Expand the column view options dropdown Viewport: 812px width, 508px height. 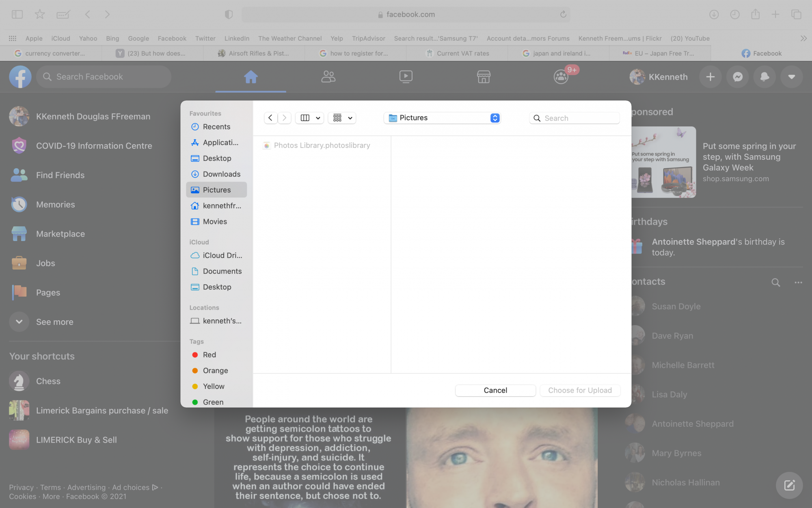[x=310, y=118]
